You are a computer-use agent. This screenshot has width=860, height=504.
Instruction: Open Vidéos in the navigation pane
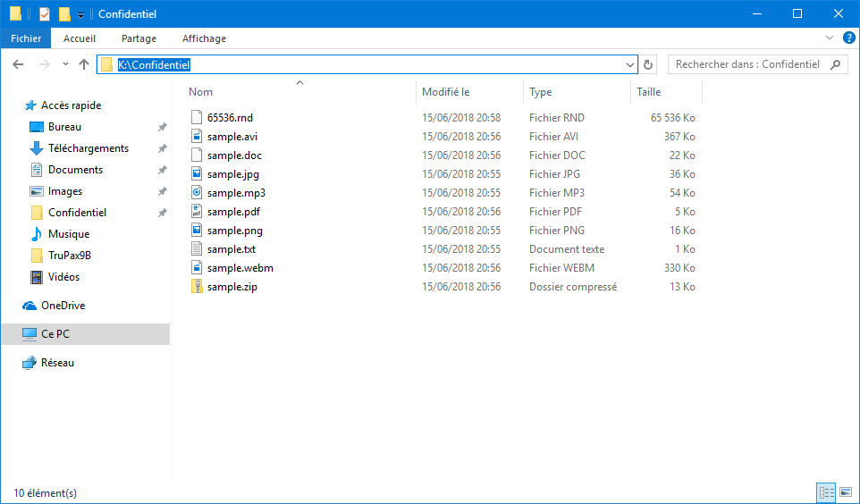point(63,276)
